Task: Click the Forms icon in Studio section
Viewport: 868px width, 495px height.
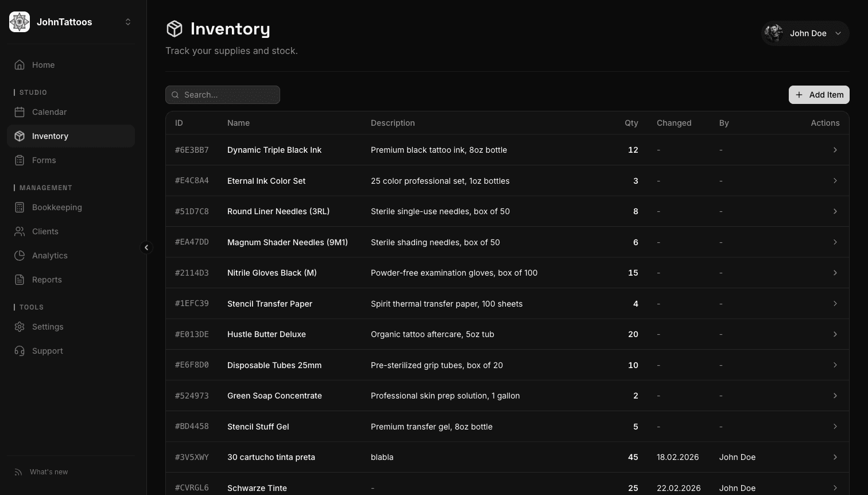Action: 21,160
